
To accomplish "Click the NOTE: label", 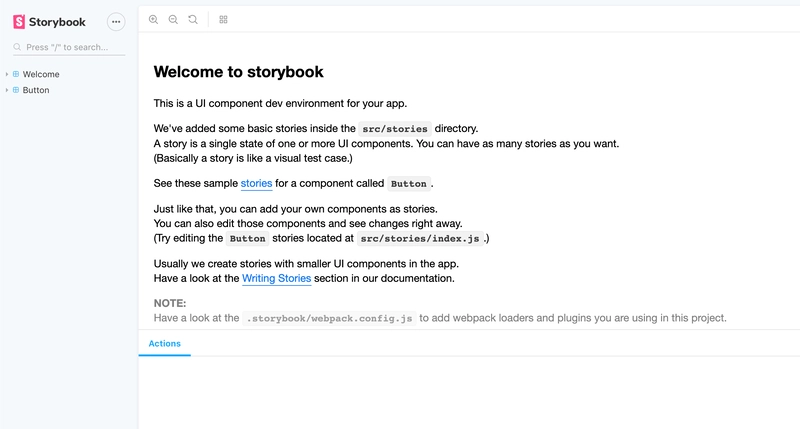I will [170, 303].
